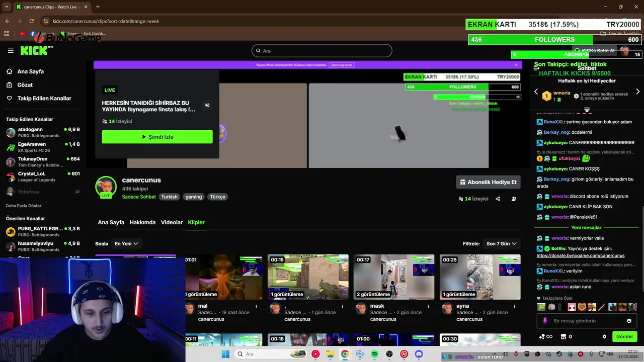The width and height of the screenshot is (644, 362).
Task: Open the donate.bynogame.com link in chat
Action: pyautogui.click(x=581, y=255)
